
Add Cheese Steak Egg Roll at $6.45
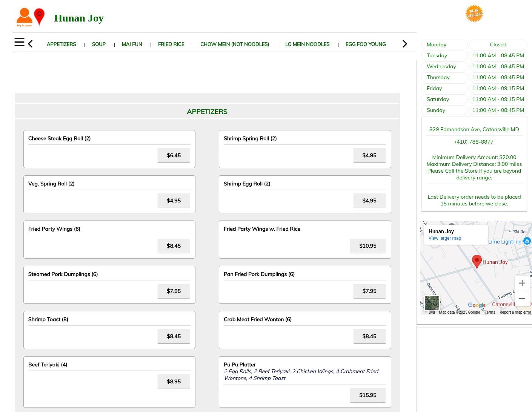pyautogui.click(x=174, y=155)
